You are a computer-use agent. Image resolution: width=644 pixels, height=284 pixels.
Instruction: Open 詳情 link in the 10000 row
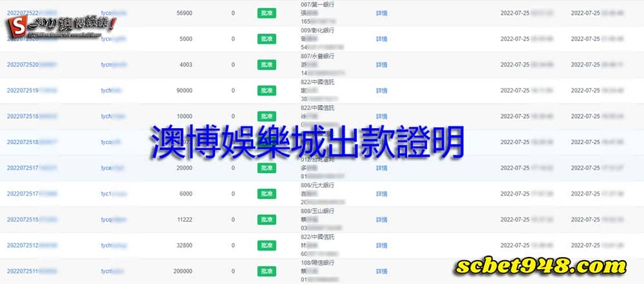tap(381, 117)
